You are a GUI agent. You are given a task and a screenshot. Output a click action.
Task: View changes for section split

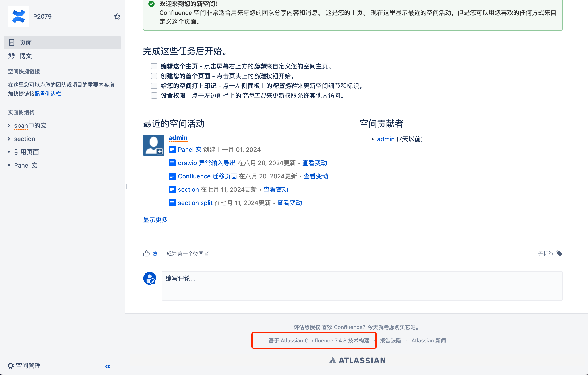pyautogui.click(x=289, y=203)
